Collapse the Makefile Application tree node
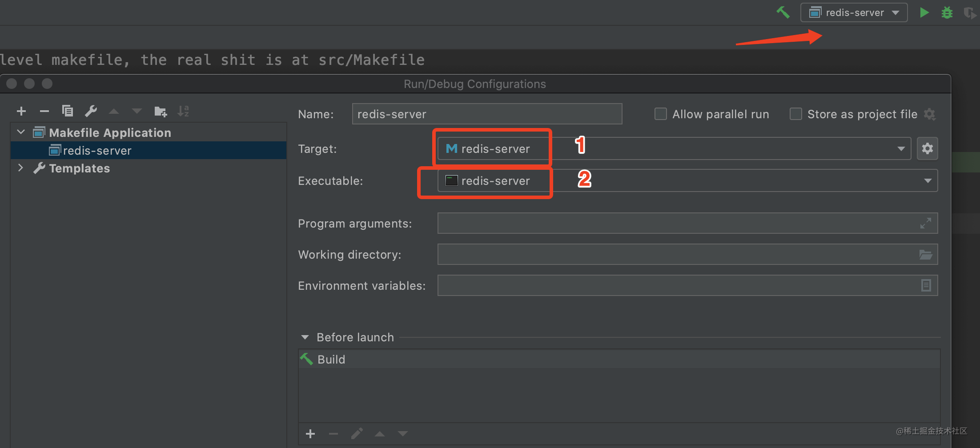 pos(21,132)
